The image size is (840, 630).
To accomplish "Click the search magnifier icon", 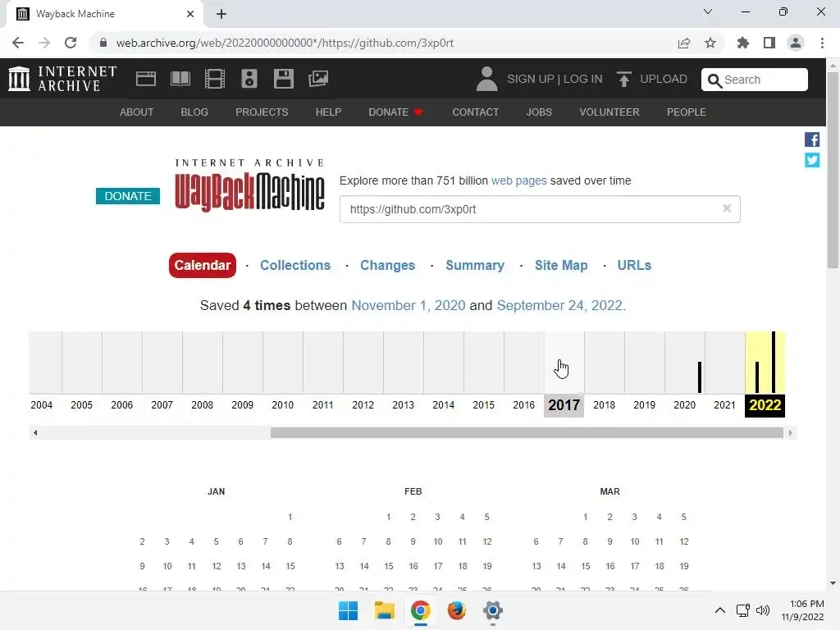I will click(x=714, y=80).
